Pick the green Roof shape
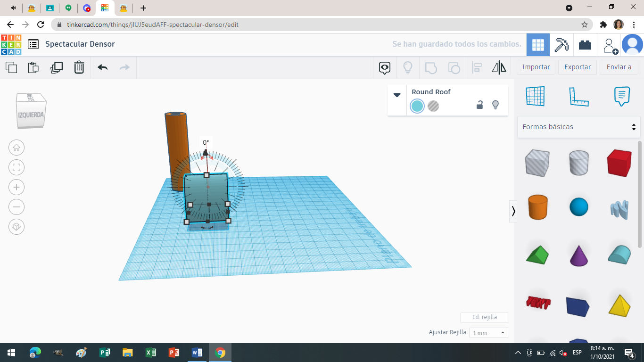The height and width of the screenshot is (362, 644). click(x=537, y=255)
